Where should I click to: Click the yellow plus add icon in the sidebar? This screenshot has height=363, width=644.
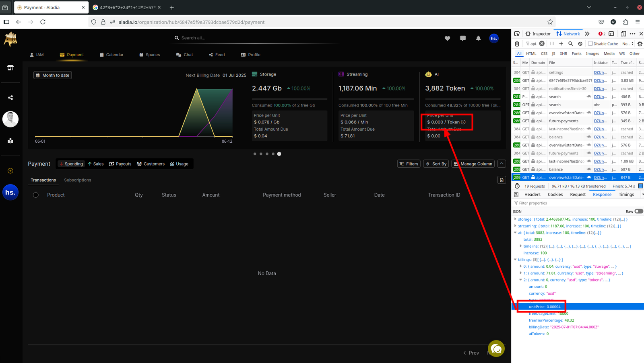(10, 171)
